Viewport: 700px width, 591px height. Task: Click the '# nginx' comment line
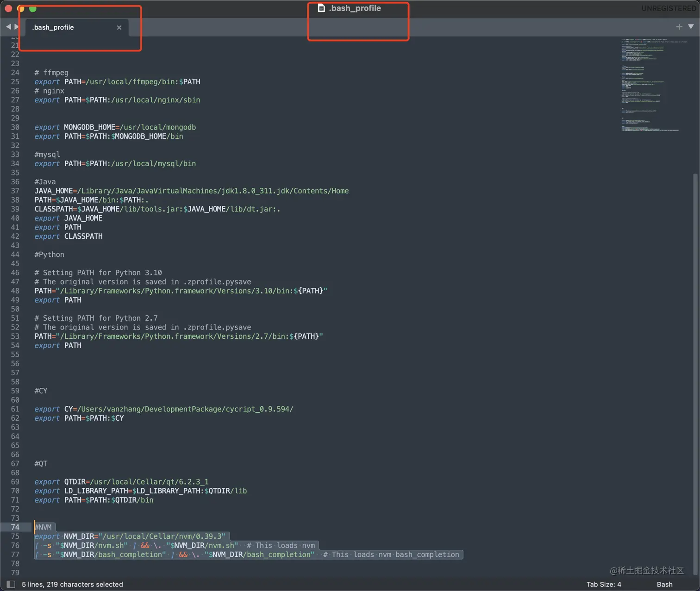[49, 91]
